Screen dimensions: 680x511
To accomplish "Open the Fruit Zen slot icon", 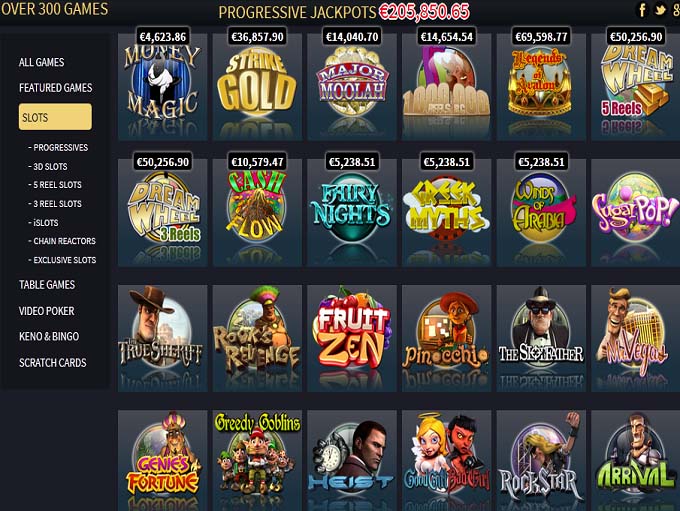I will (x=352, y=338).
